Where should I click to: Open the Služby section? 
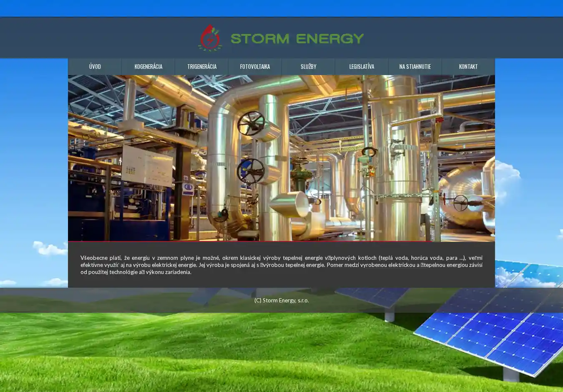(x=308, y=67)
